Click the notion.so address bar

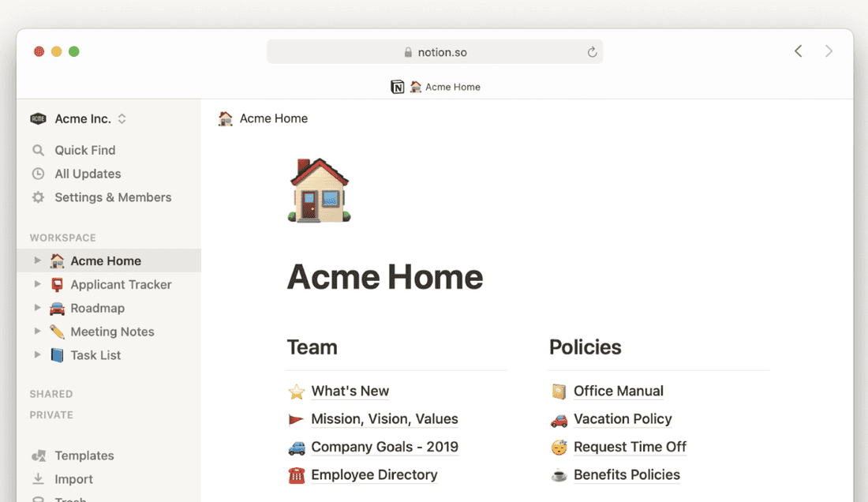coord(434,52)
